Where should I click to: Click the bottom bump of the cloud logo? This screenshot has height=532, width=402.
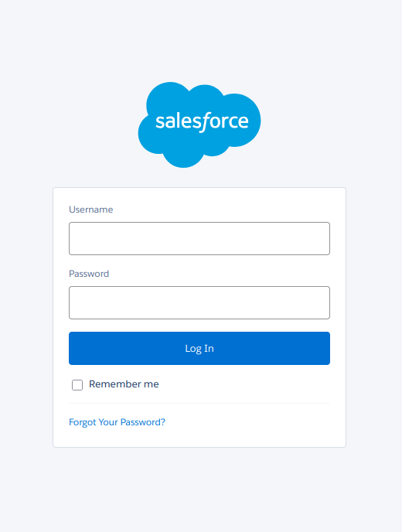pyautogui.click(x=183, y=158)
